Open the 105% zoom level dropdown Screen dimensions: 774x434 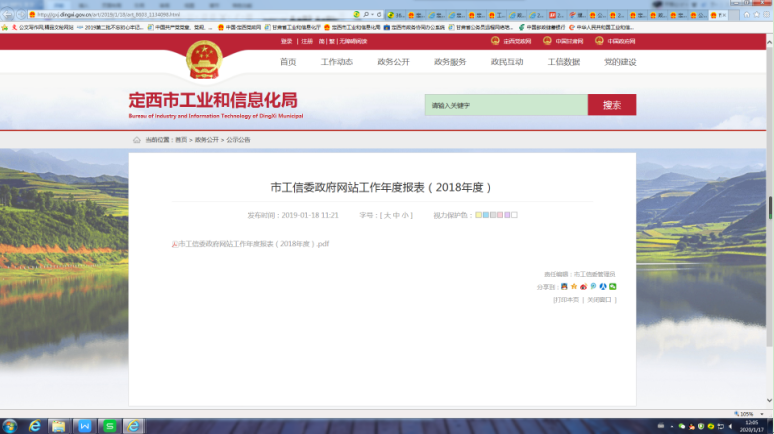point(749,413)
